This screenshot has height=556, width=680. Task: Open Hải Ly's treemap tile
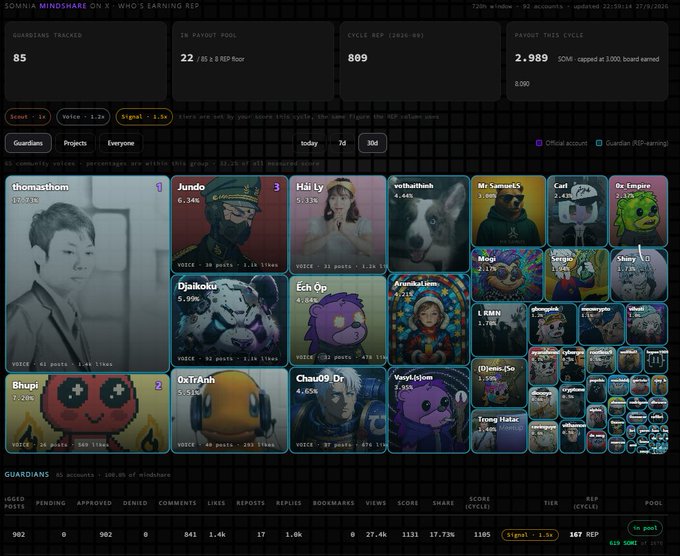coord(338,225)
